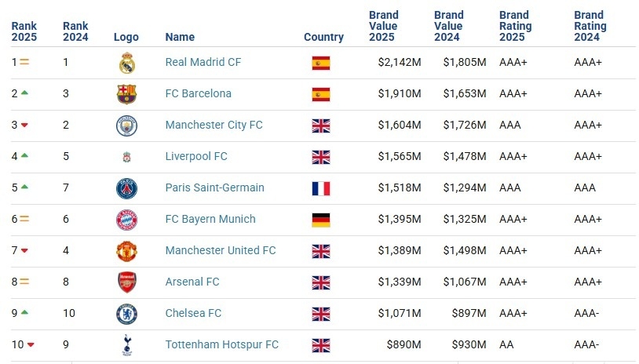This screenshot has width=639, height=364.
Task: Click the Spanish flag next to Real Madrid
Action: 321,63
